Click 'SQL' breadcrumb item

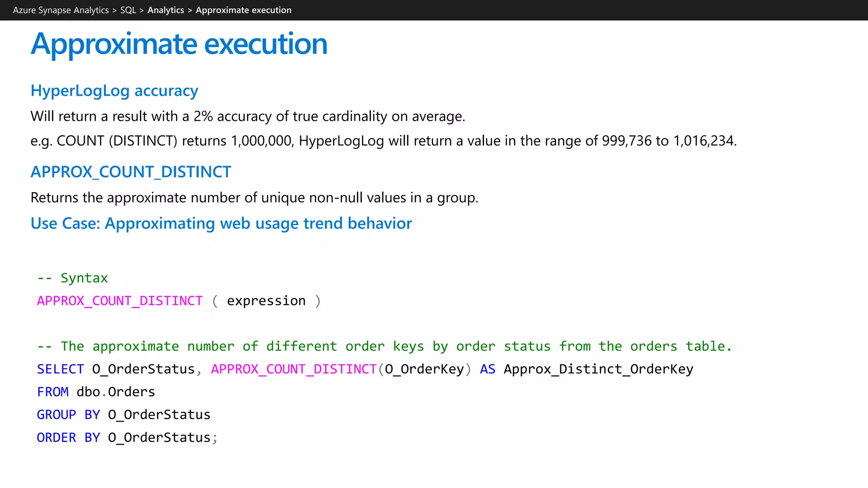click(x=128, y=10)
